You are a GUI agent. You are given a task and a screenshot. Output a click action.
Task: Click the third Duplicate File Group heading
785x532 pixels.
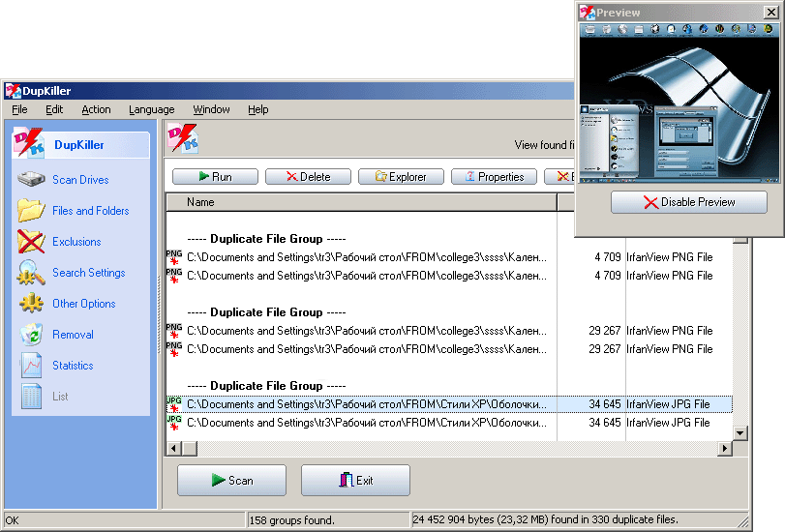click(266, 386)
